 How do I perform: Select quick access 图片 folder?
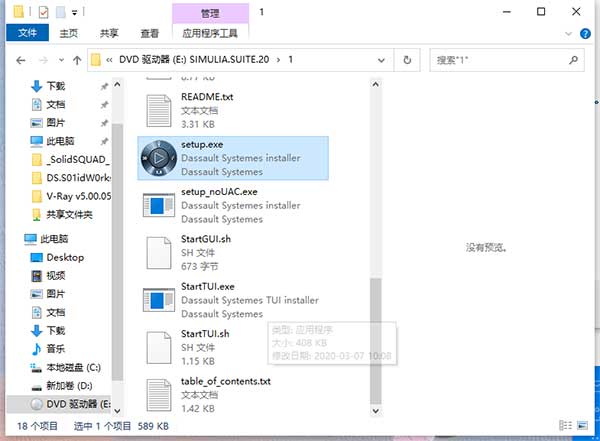pos(56,123)
